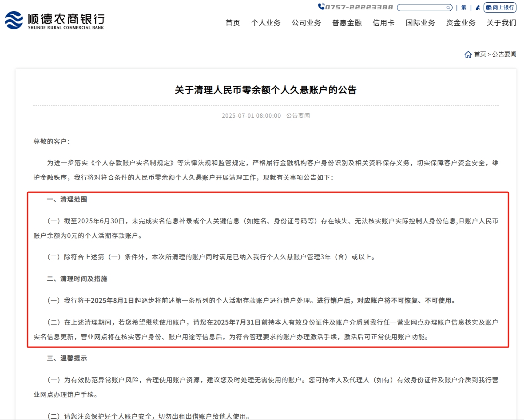Select the 国际业务 menu item
Screen dimensions: 524x420
tap(420, 23)
